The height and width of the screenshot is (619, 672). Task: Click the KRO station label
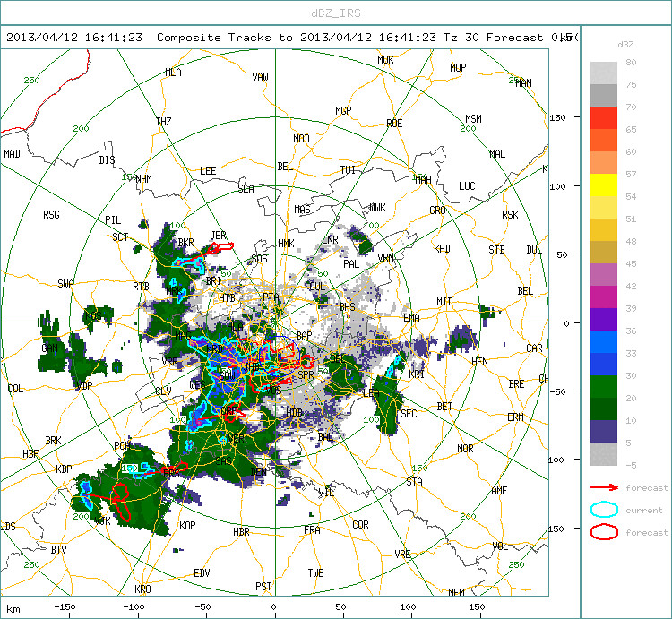tap(142, 589)
